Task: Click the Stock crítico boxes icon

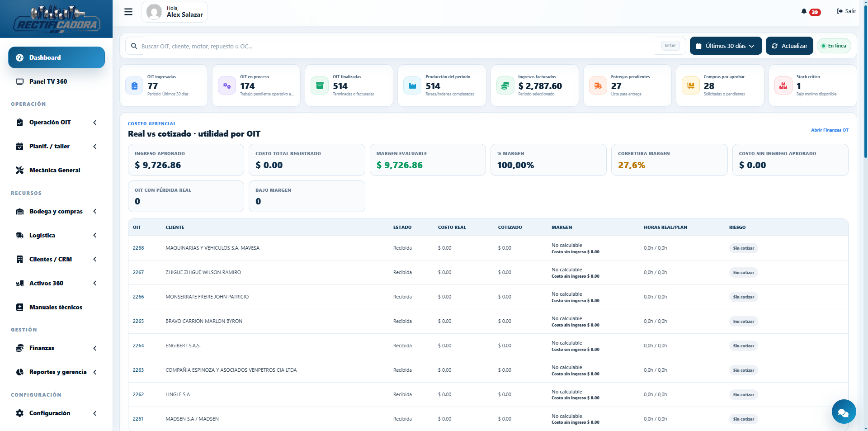Action: coord(783,85)
